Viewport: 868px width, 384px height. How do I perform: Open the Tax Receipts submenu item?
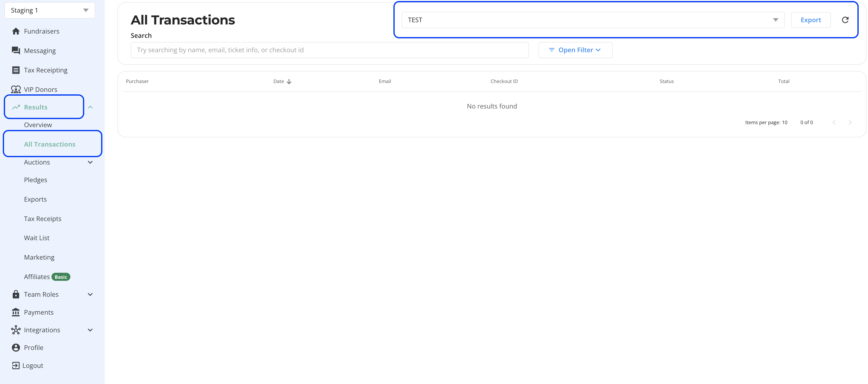point(43,219)
